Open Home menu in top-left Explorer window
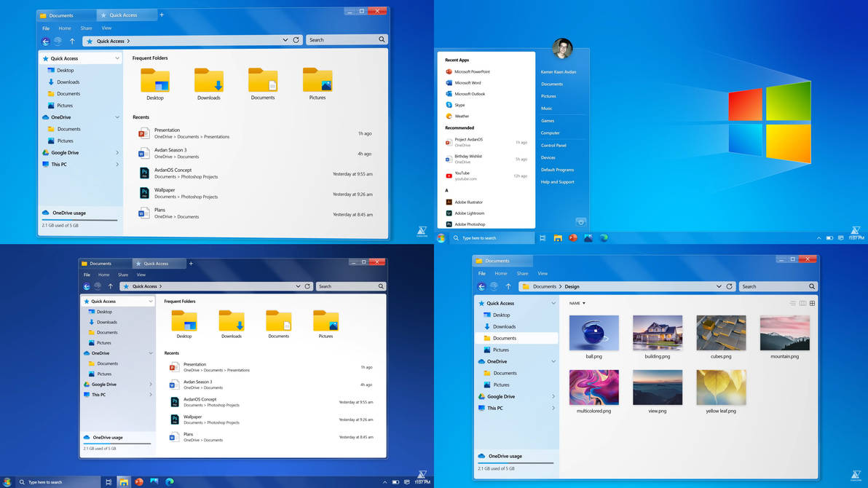This screenshot has height=488, width=868. (65, 28)
